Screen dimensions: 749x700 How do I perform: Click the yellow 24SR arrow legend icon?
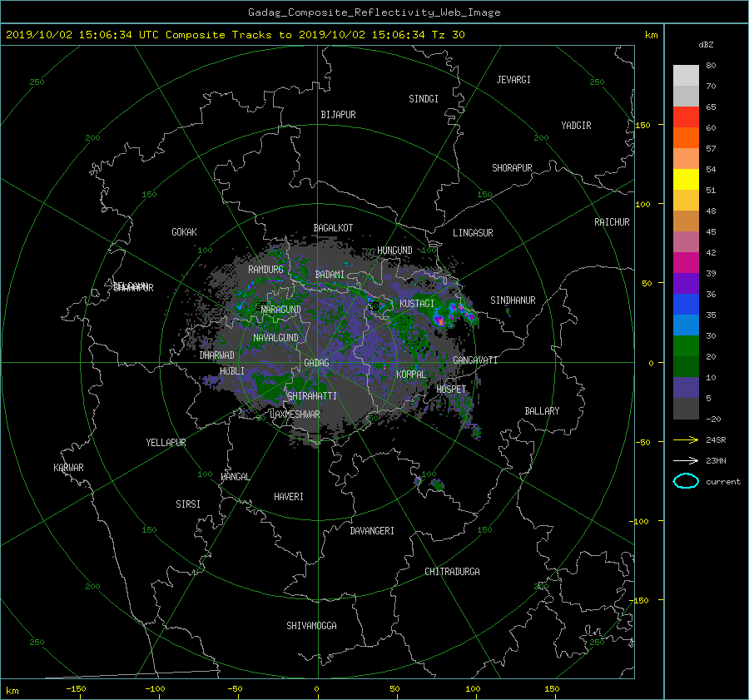686,439
